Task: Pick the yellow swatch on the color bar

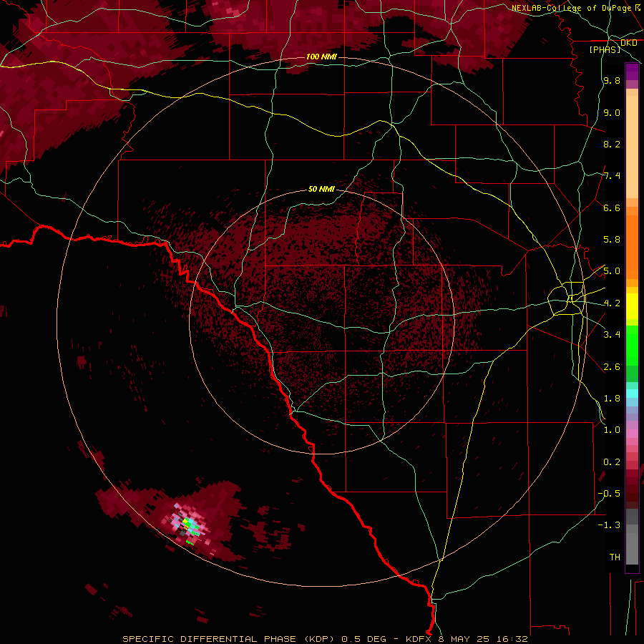Action: 632,306
